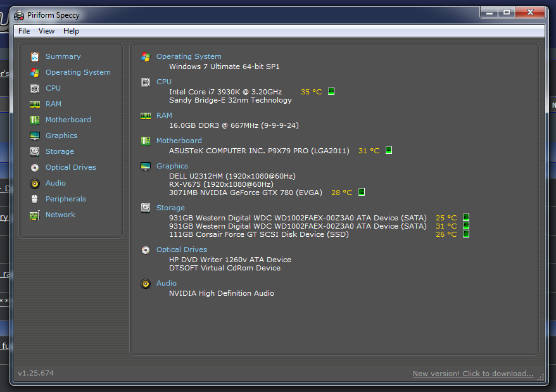Click the 16.0GB DDR3 RAM text

click(x=234, y=125)
